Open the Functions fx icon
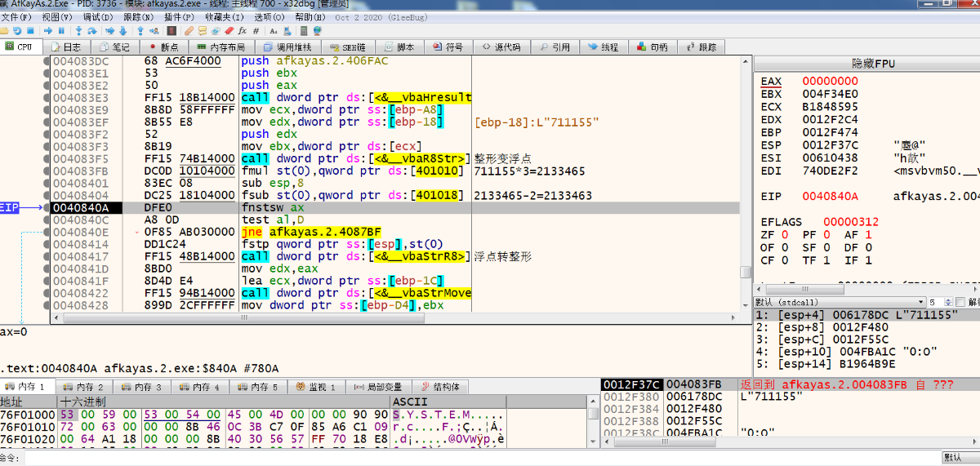This screenshot has height=466, width=980. (x=243, y=31)
